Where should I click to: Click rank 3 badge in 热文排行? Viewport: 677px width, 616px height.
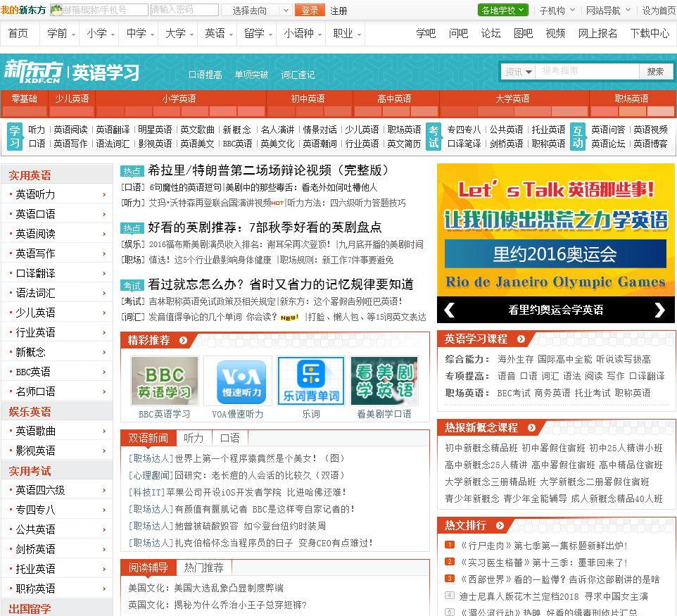click(450, 579)
